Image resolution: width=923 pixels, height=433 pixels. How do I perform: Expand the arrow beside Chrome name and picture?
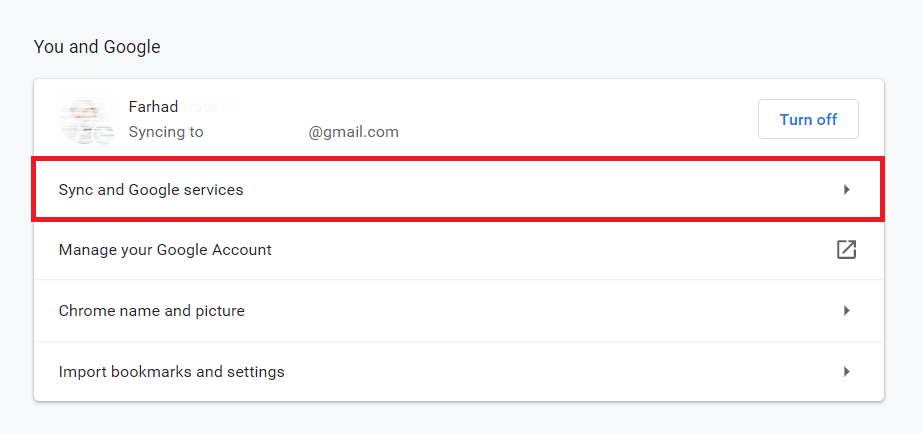tap(846, 310)
